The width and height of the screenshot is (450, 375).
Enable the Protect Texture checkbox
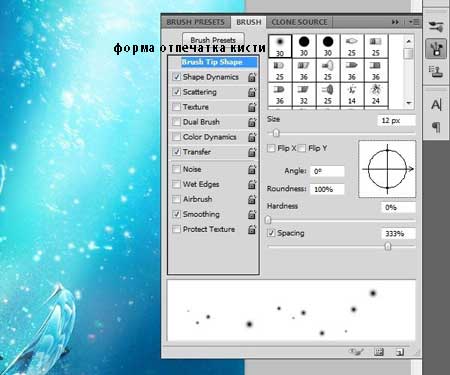point(177,229)
